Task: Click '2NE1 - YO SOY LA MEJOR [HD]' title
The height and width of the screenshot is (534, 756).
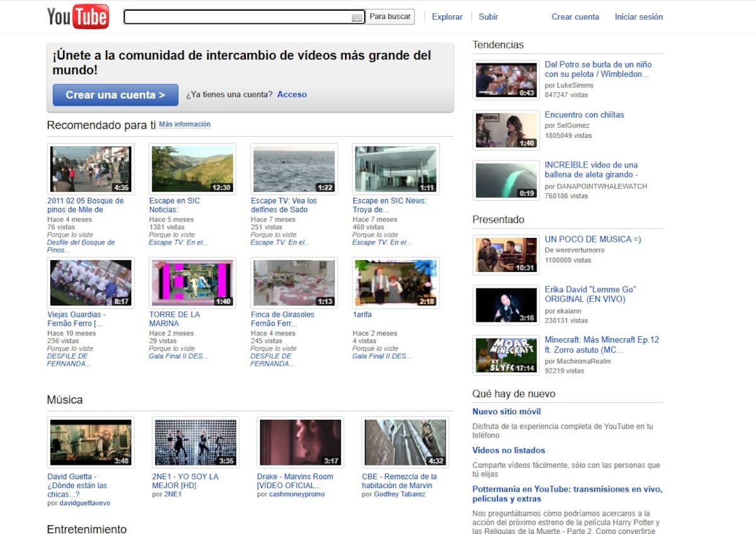Action: [185, 481]
